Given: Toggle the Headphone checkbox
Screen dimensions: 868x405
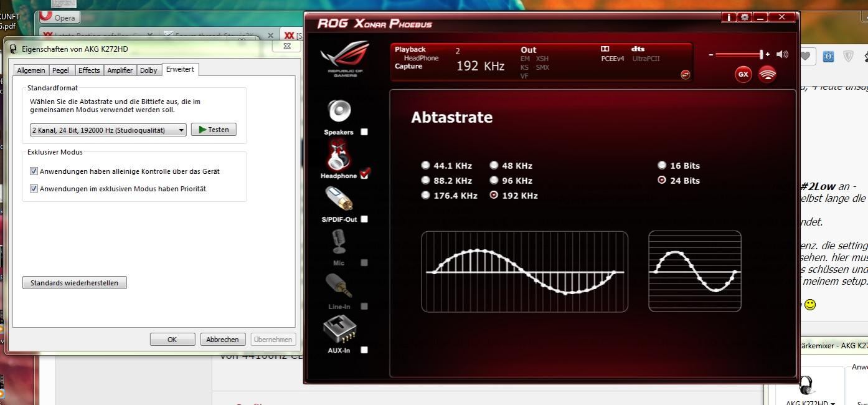Looking at the screenshot, I should coord(364,174).
